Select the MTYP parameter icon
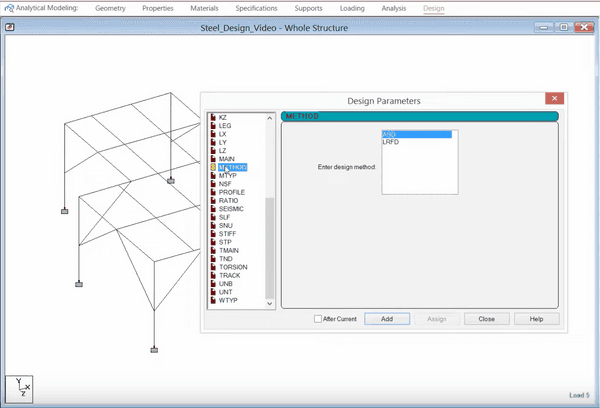Screen dimensions: 600x408 coord(213,176)
